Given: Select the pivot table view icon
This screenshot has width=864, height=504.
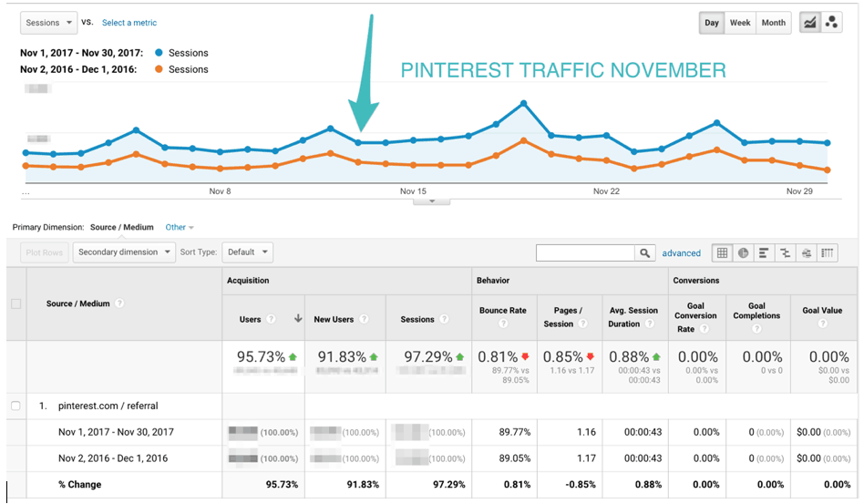Looking at the screenshot, I should coord(827,252).
